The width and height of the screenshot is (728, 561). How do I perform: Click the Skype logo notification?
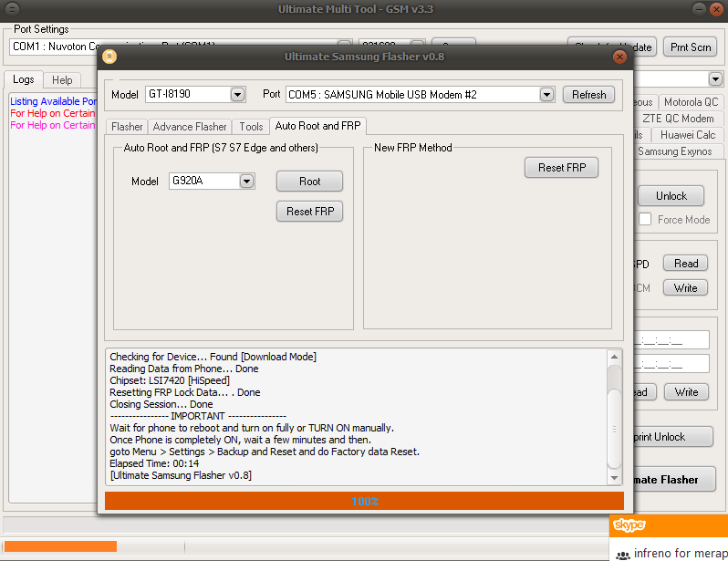tap(629, 525)
